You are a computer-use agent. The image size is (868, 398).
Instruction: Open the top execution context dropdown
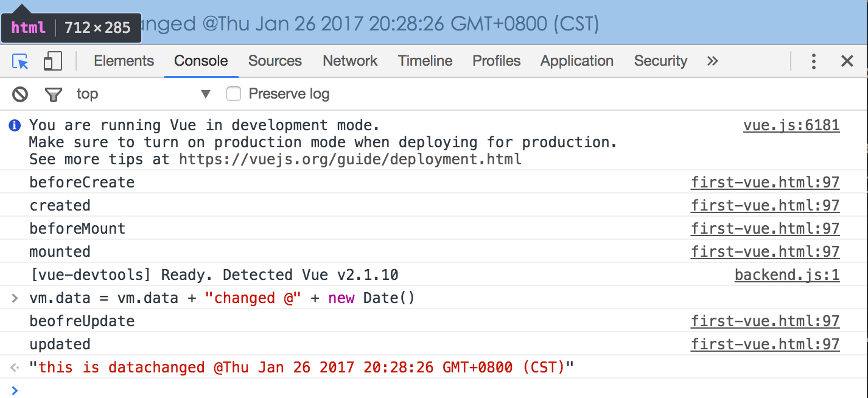(x=143, y=94)
